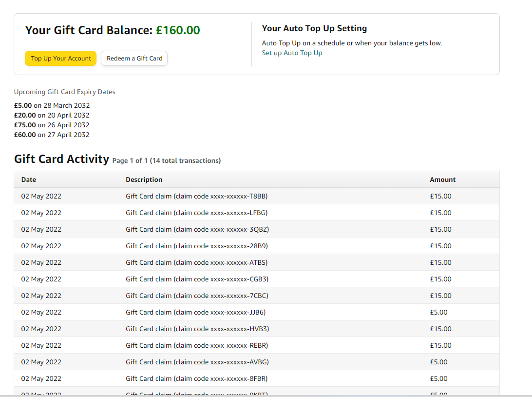This screenshot has width=532, height=397.
Task: Open the Set up Auto Top Up link
Action: click(292, 53)
